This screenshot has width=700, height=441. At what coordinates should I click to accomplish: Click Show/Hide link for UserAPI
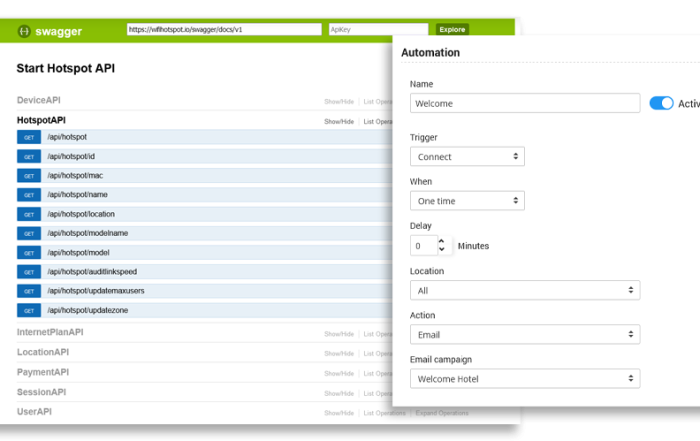pos(339,413)
